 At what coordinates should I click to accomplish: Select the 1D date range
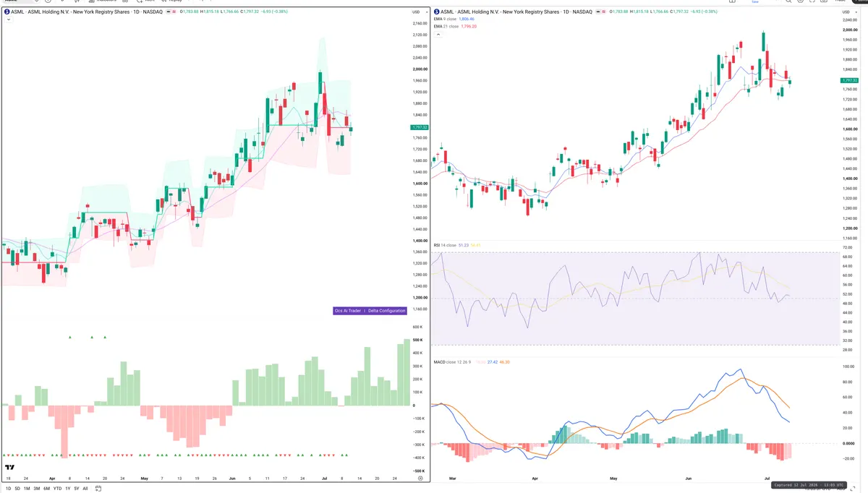tap(8, 489)
